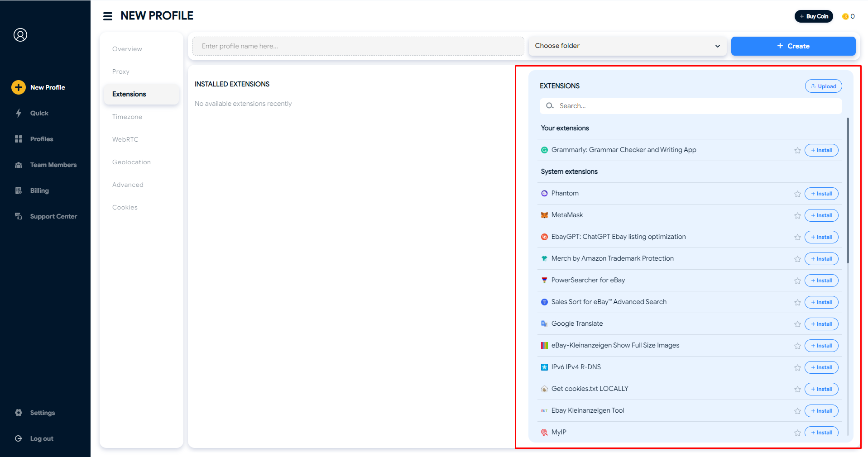Switch to the Proxy tab
The width and height of the screenshot is (868, 457).
[121, 71]
